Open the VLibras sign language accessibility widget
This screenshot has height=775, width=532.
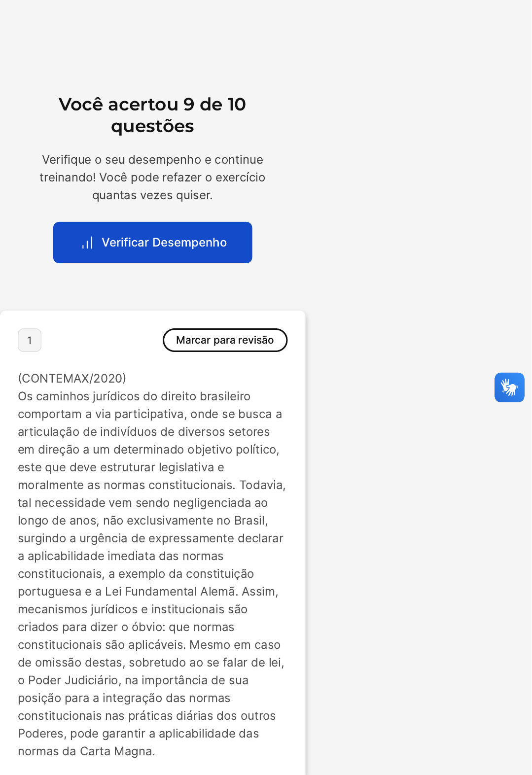tap(509, 387)
